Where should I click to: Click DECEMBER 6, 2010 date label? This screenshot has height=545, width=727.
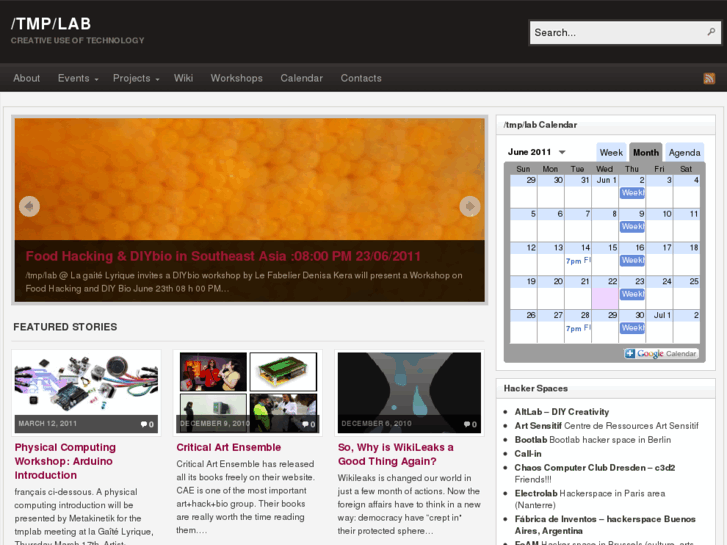click(x=376, y=423)
